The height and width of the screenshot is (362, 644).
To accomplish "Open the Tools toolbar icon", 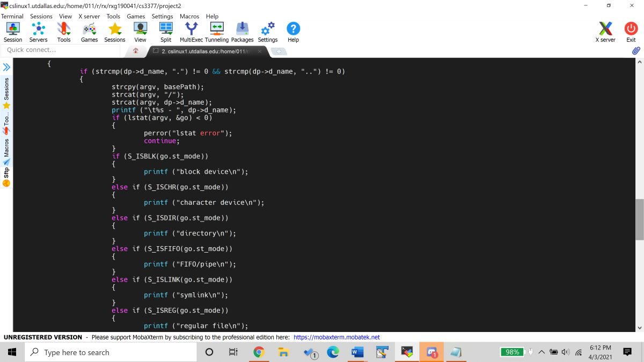I will point(64,32).
